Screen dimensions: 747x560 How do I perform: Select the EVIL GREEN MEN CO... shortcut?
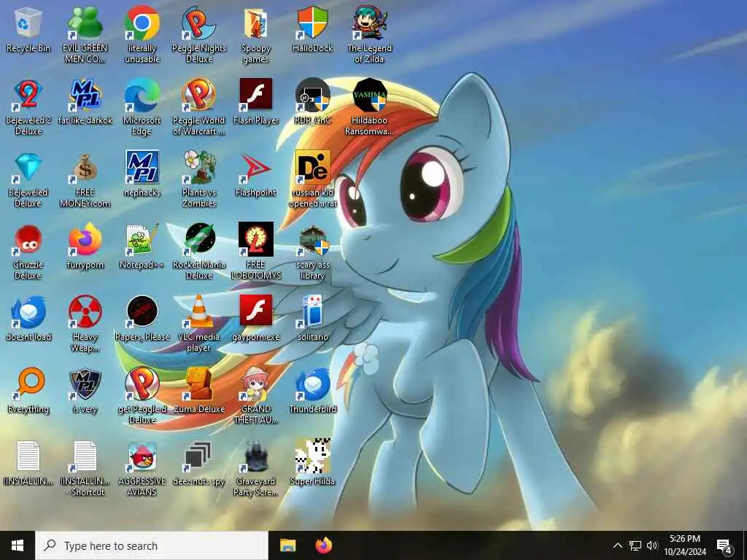pyautogui.click(x=85, y=23)
